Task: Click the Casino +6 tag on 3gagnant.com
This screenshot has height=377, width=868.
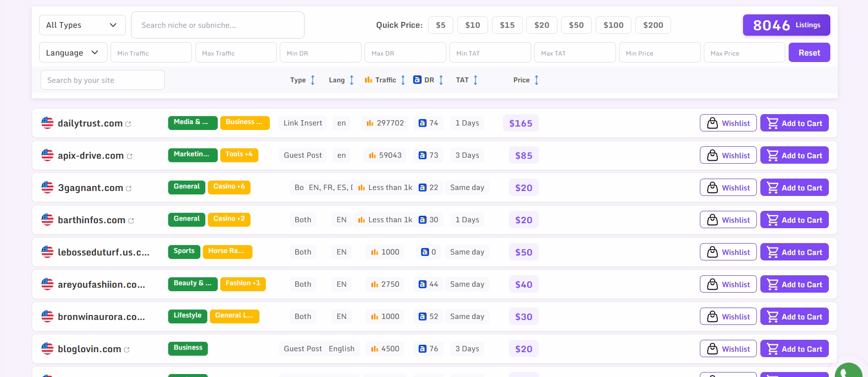Action: (229, 187)
